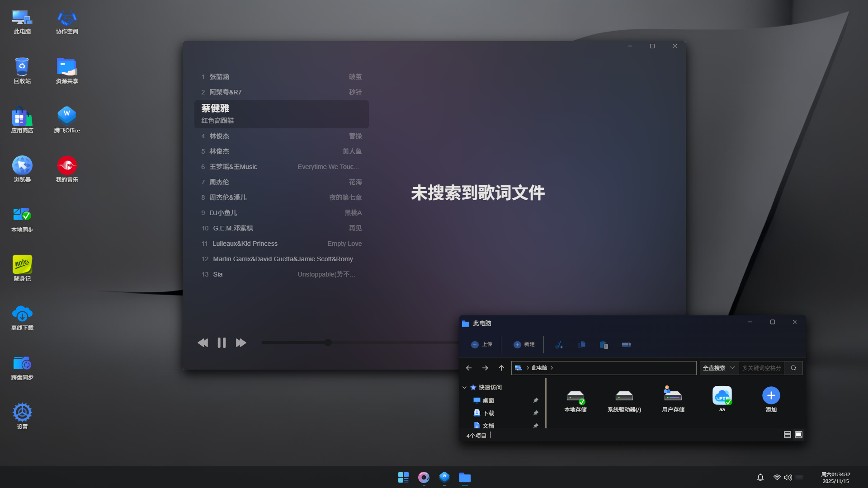Open the 系统驱动器(/) drive

coord(624,398)
